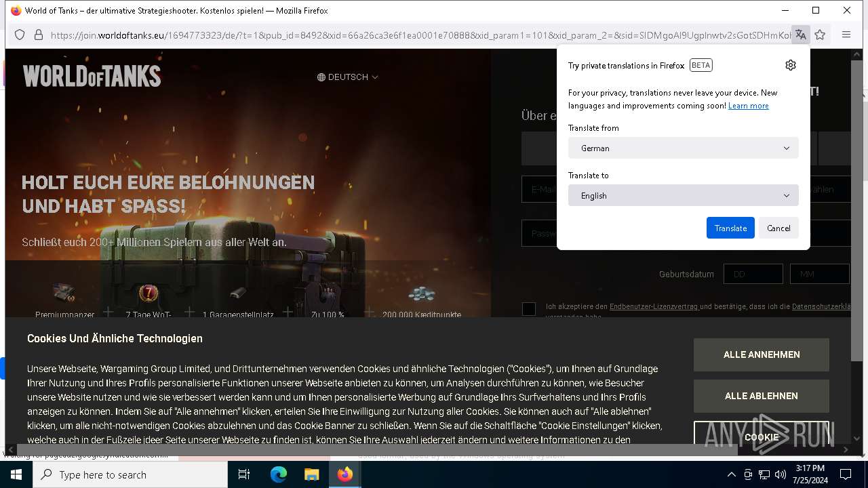This screenshot has height=488, width=868.
Task: Click the Geburtsdatum label
Action: tap(686, 274)
